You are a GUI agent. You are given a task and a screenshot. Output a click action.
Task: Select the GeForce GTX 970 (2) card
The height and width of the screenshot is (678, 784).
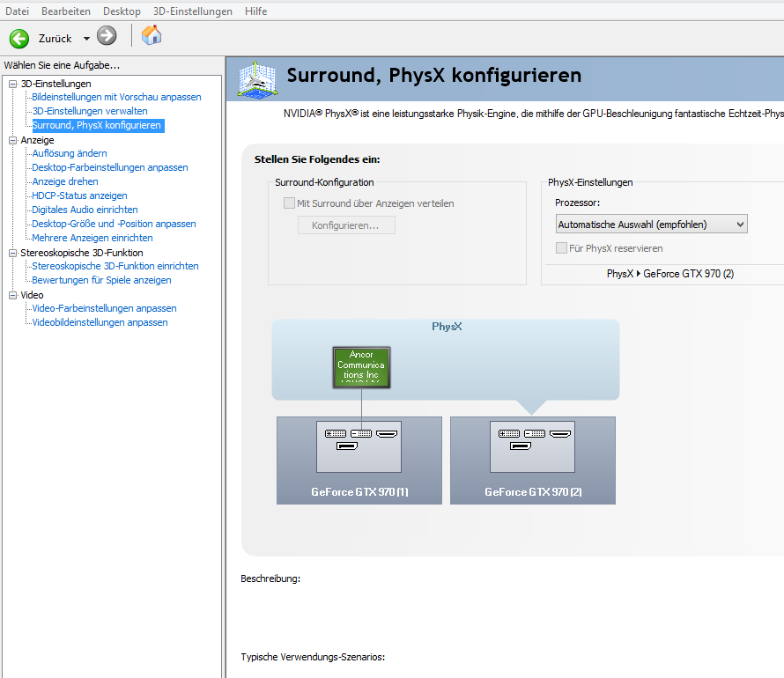532,461
